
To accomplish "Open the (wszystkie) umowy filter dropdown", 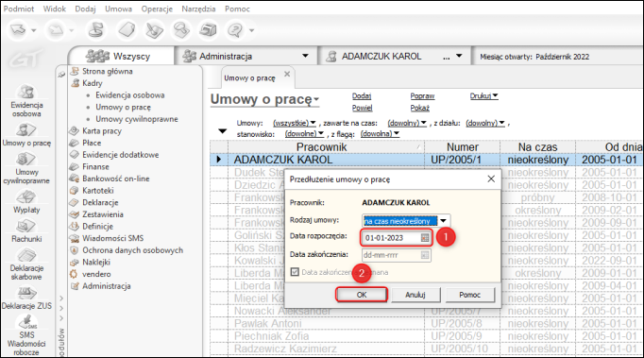I will tap(295, 123).
